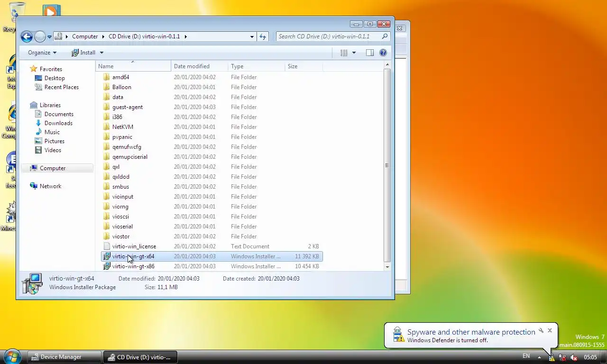Go back with the Explorer back arrow

(x=27, y=36)
